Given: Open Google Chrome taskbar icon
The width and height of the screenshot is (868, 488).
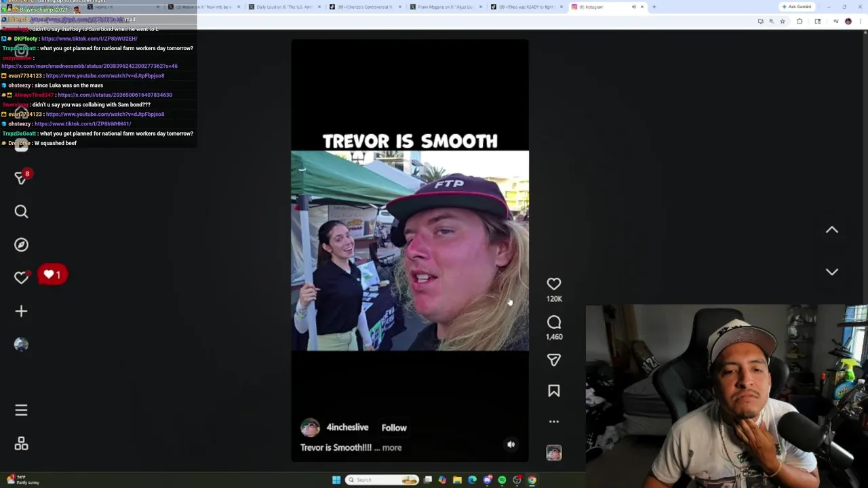Looking at the screenshot, I should pyautogui.click(x=532, y=480).
